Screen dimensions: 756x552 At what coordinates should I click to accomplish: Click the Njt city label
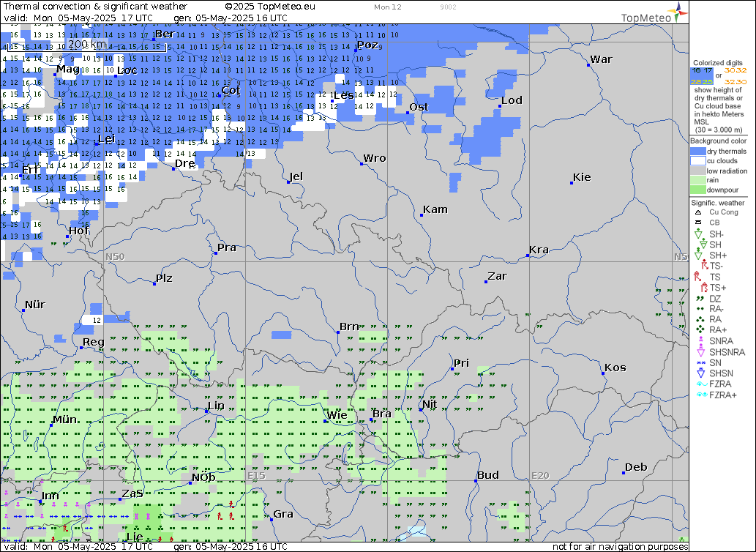(x=430, y=404)
